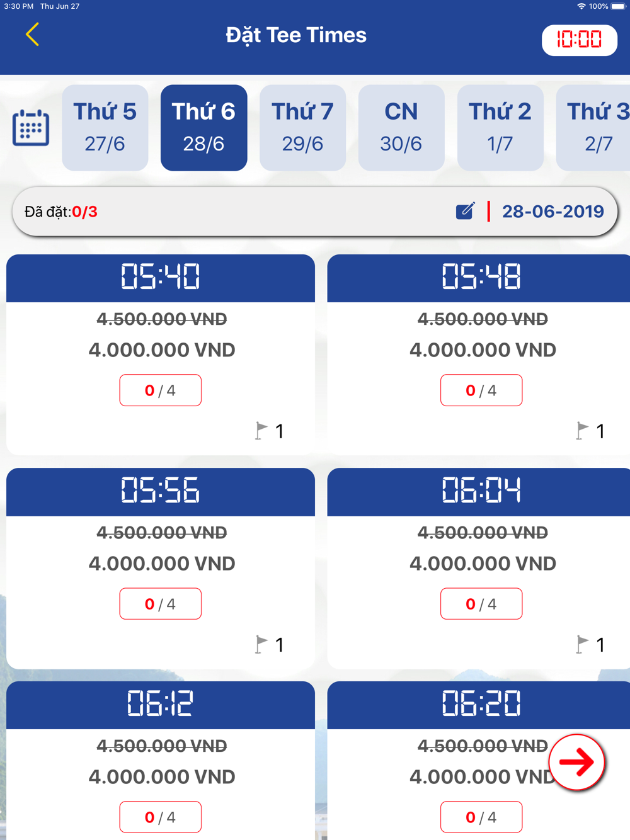Tap the flag icon on 05:56 card
Screen dimensions: 630x840
(x=261, y=644)
